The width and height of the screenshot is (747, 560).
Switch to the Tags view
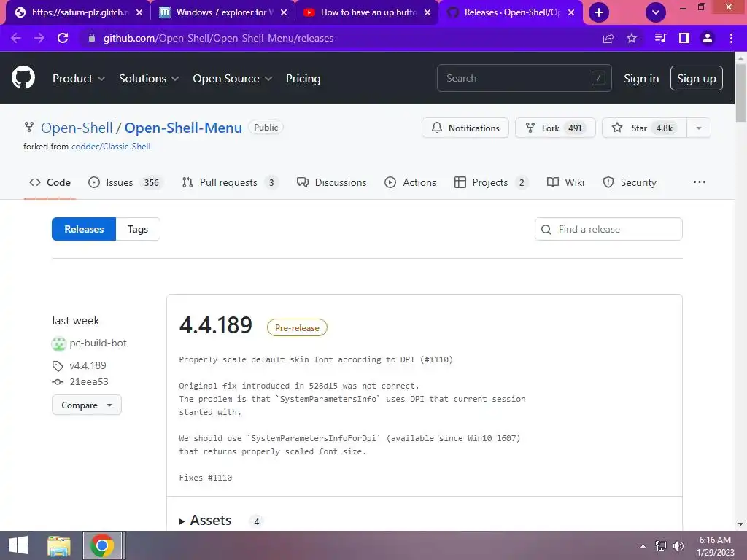point(138,229)
